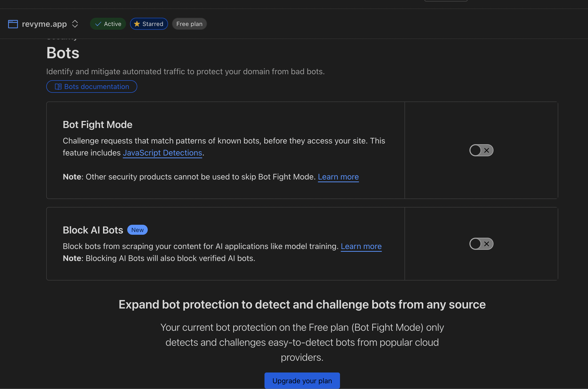
Task: Click Learn more about Bot Fight Mode restrictions
Action: tap(338, 177)
